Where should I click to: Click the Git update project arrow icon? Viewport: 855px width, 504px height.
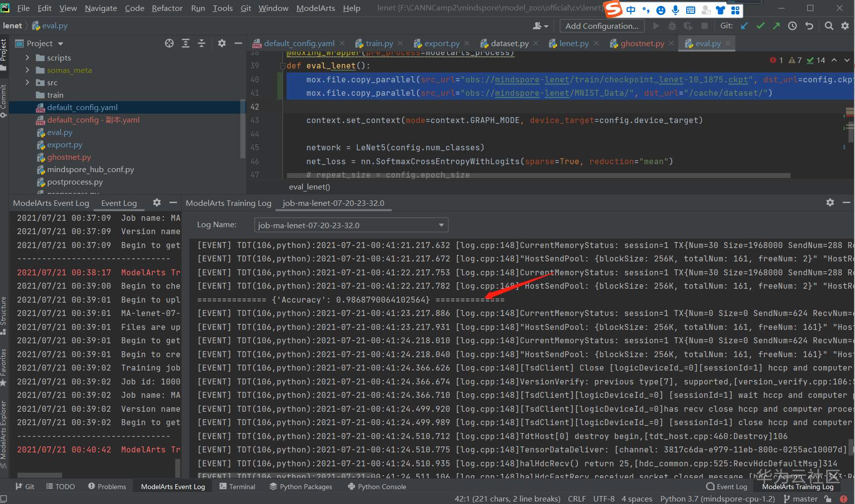(744, 26)
